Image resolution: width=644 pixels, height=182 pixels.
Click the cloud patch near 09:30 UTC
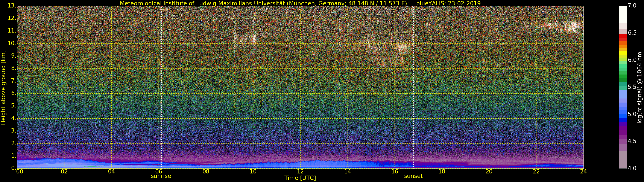pos(245,40)
